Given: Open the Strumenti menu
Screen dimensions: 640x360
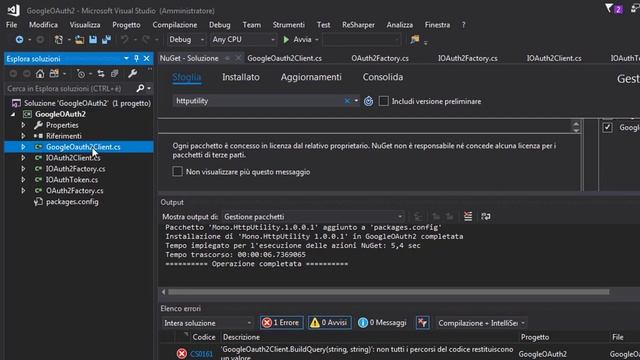Looking at the screenshot, I should 289,25.
